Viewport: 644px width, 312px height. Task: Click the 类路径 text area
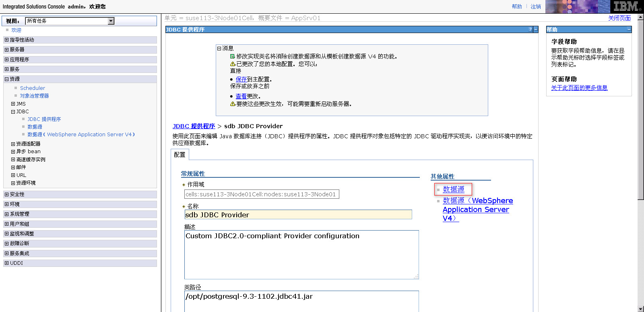[301, 301]
